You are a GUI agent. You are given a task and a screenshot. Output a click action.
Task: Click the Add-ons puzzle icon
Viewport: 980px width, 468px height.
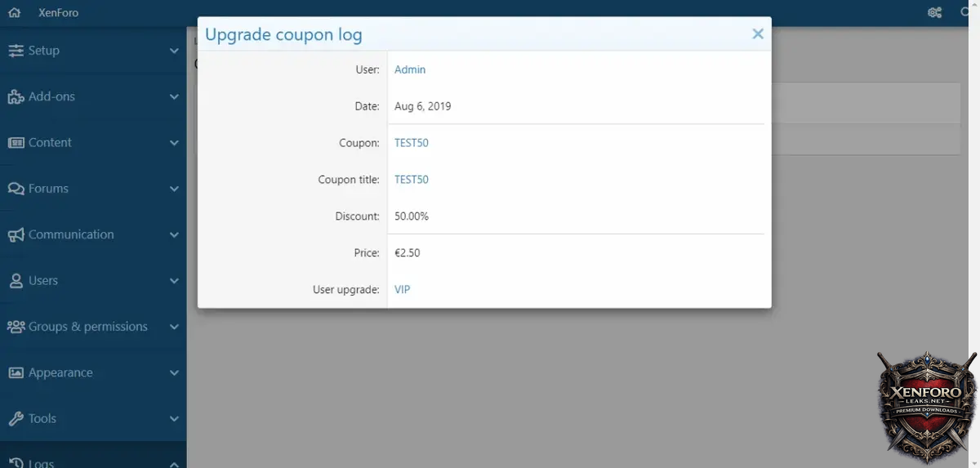pos(16,96)
